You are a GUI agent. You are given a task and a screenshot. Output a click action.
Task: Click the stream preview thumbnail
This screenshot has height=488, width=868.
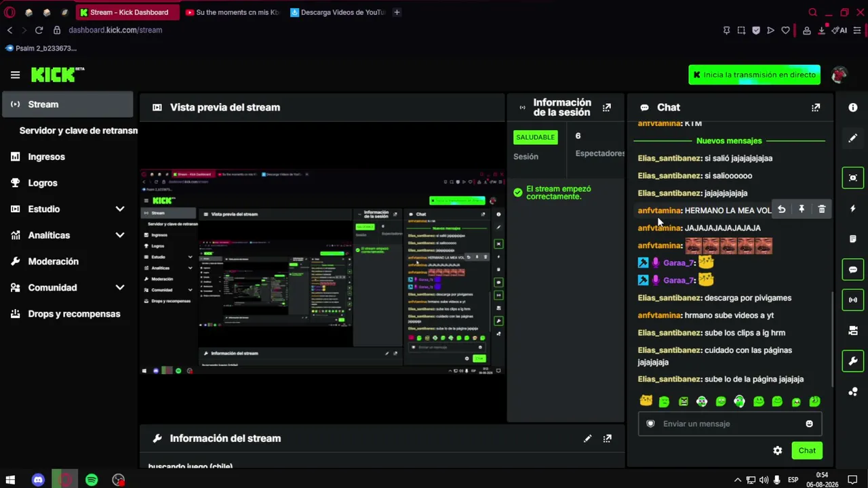322,271
